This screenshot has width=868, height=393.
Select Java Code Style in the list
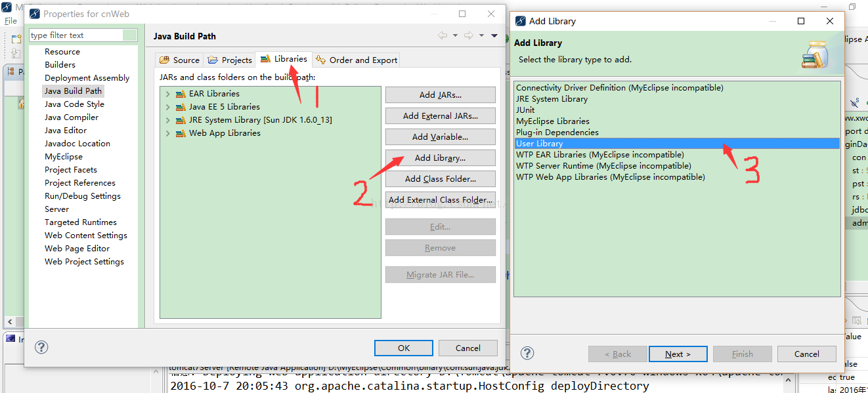(74, 104)
